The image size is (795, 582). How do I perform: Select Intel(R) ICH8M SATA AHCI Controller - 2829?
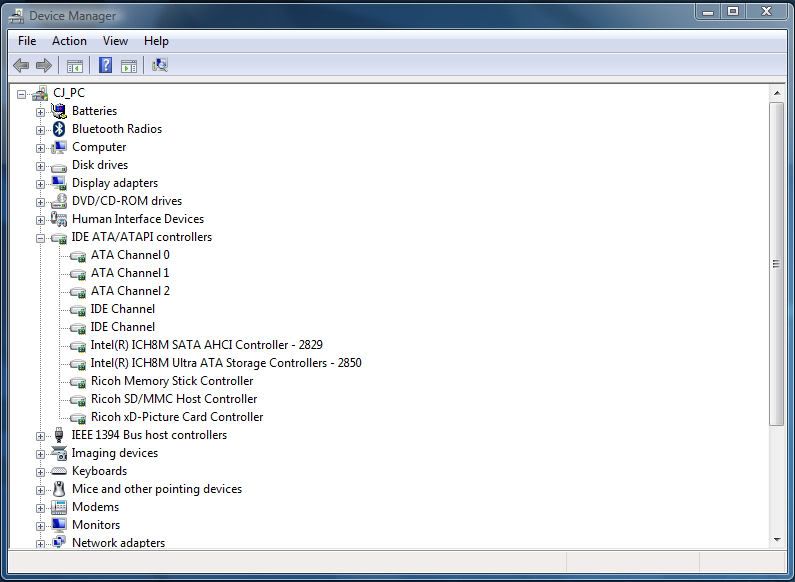pyautogui.click(x=206, y=345)
